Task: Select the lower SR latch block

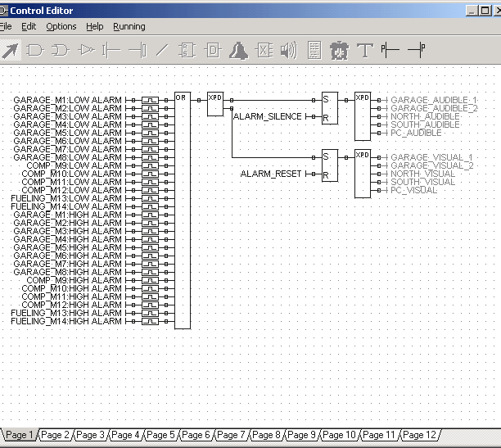Action: [x=330, y=165]
